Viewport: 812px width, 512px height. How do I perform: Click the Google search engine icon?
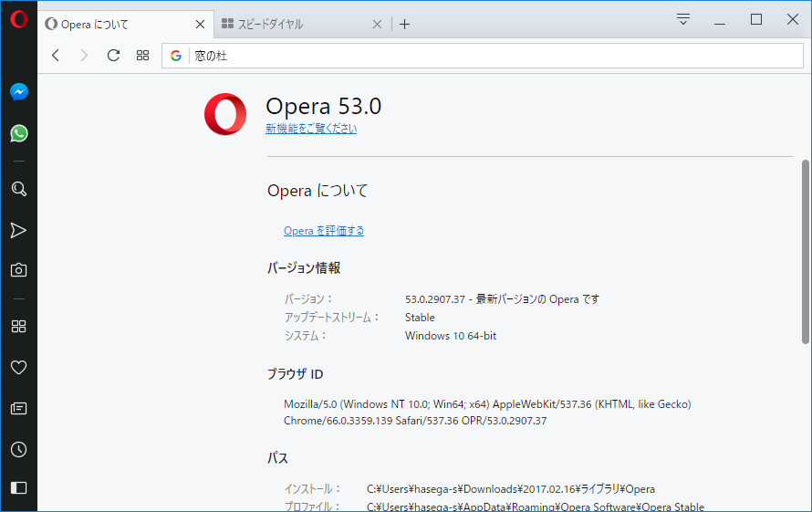pyautogui.click(x=176, y=56)
